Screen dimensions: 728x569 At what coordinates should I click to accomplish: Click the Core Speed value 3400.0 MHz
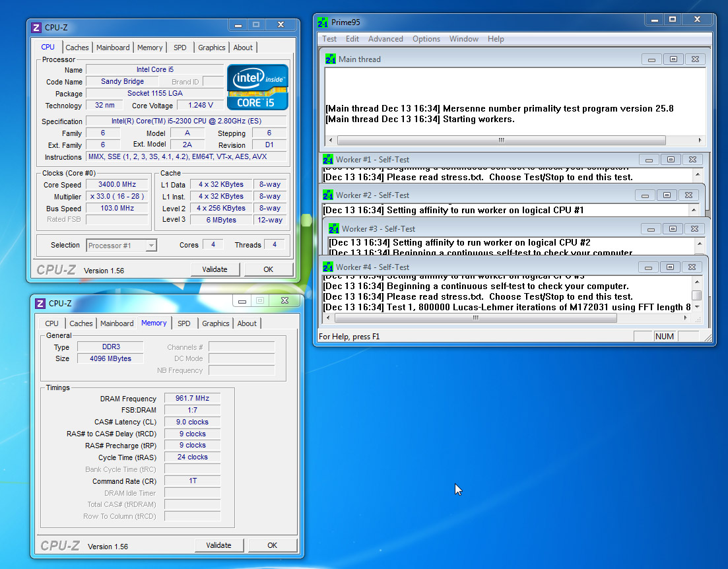click(x=117, y=184)
